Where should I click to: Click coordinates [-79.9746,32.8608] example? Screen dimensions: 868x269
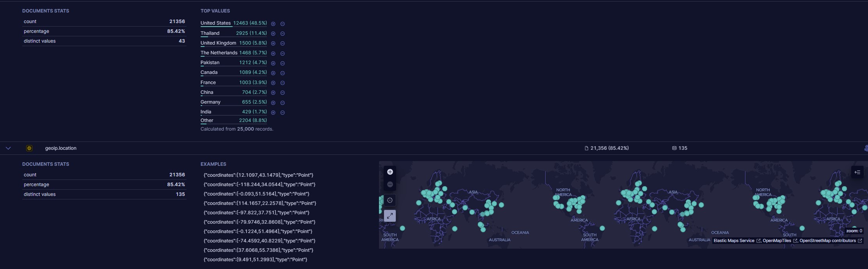[x=260, y=222]
